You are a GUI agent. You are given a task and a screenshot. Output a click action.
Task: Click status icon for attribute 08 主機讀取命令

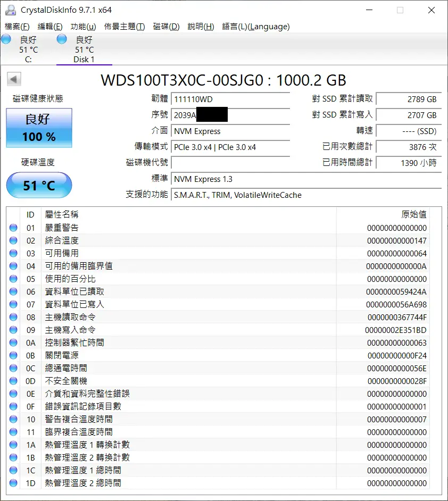pyautogui.click(x=13, y=317)
